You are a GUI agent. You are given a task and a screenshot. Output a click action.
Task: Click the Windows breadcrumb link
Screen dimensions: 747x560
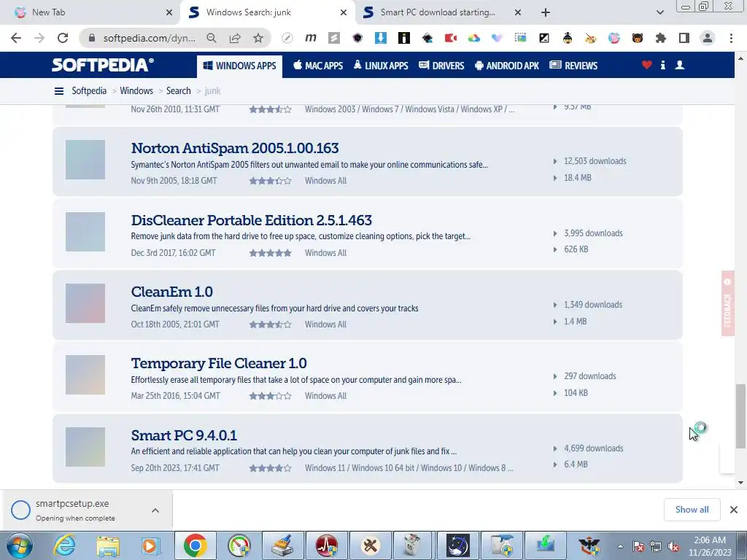(x=136, y=91)
